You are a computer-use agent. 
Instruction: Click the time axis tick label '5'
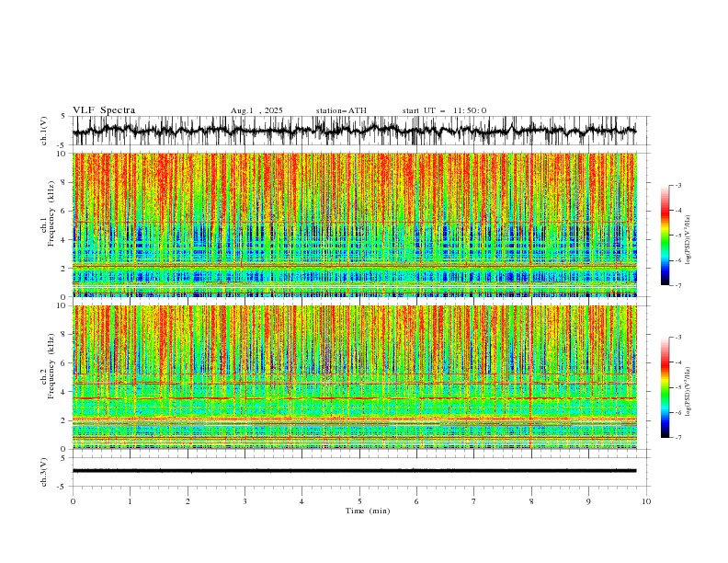(359, 501)
